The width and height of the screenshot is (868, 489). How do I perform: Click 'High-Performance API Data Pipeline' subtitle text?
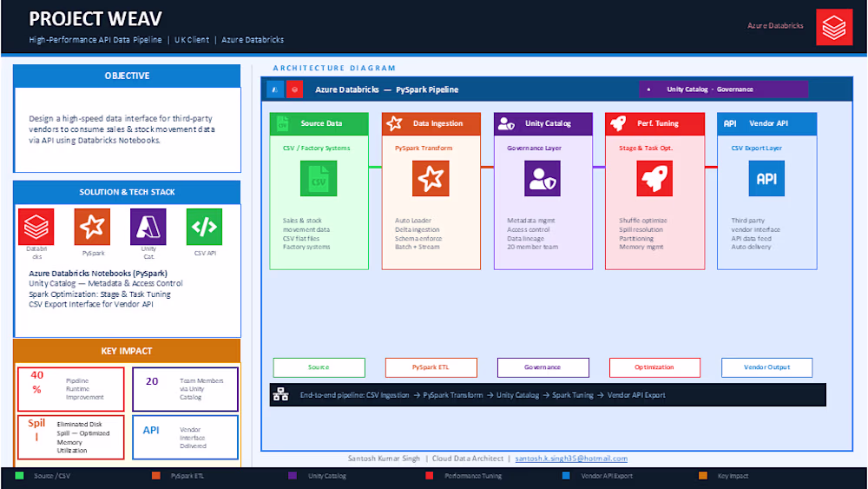click(x=95, y=40)
